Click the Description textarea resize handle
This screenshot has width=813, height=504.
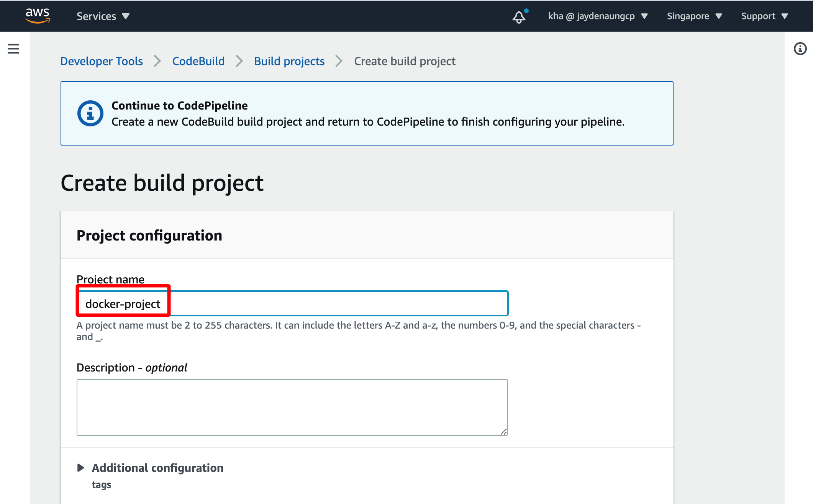(x=504, y=432)
